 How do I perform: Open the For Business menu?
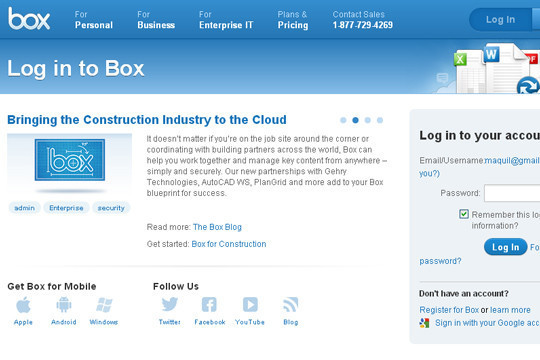pyautogui.click(x=156, y=20)
